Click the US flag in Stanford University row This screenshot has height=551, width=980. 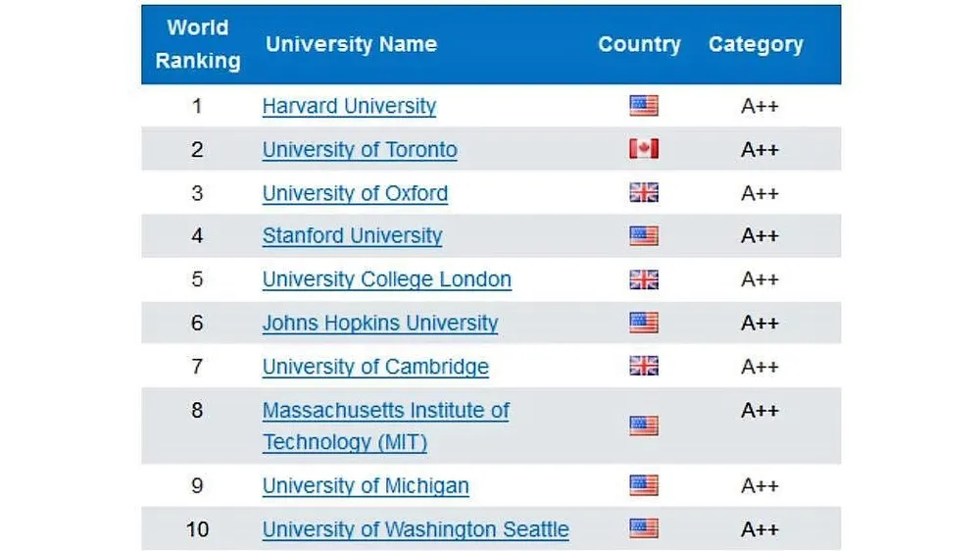point(644,236)
